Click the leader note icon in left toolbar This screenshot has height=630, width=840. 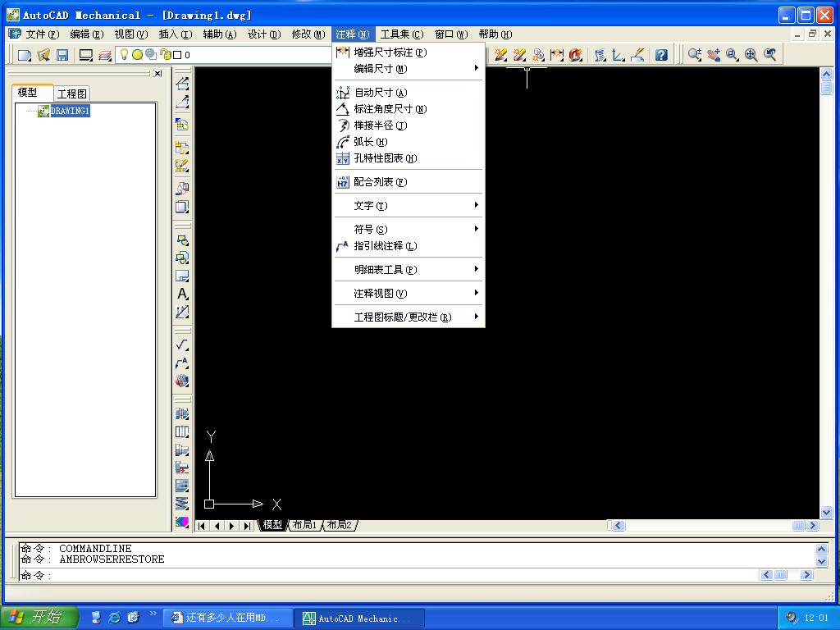click(x=182, y=363)
